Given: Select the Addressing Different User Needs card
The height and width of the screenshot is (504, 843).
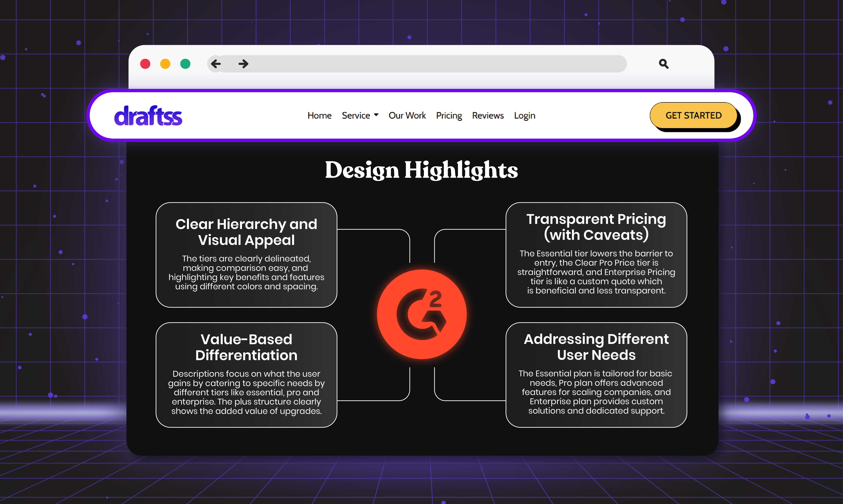Looking at the screenshot, I should tap(596, 374).
